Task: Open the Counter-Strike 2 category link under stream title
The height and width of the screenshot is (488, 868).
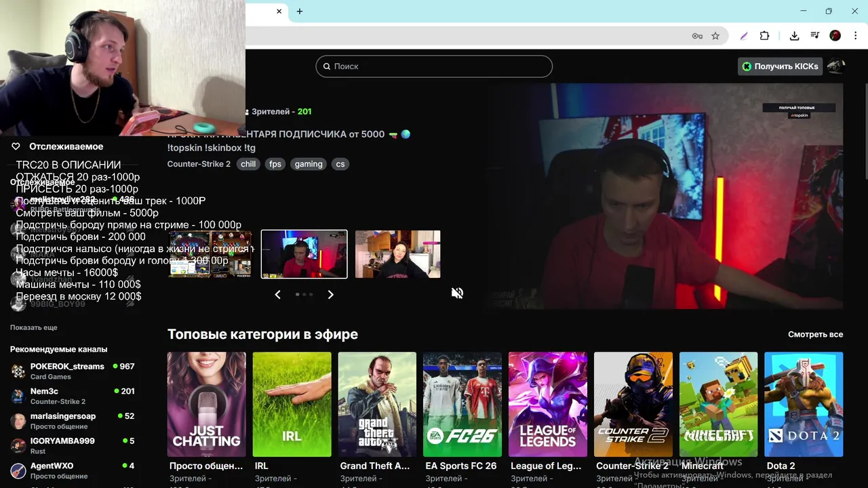Action: 199,164
